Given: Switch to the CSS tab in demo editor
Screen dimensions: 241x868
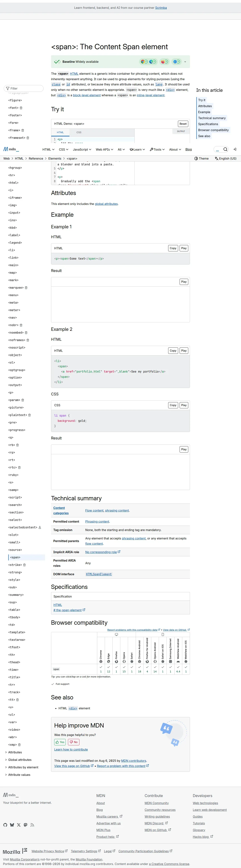Looking at the screenshot, I should click(x=79, y=132).
